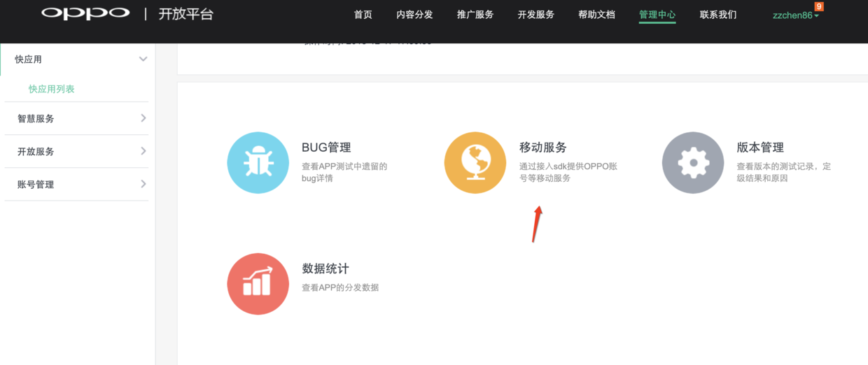Open 帮助文档 navigation item
The width and height of the screenshot is (868, 365).
[596, 15]
